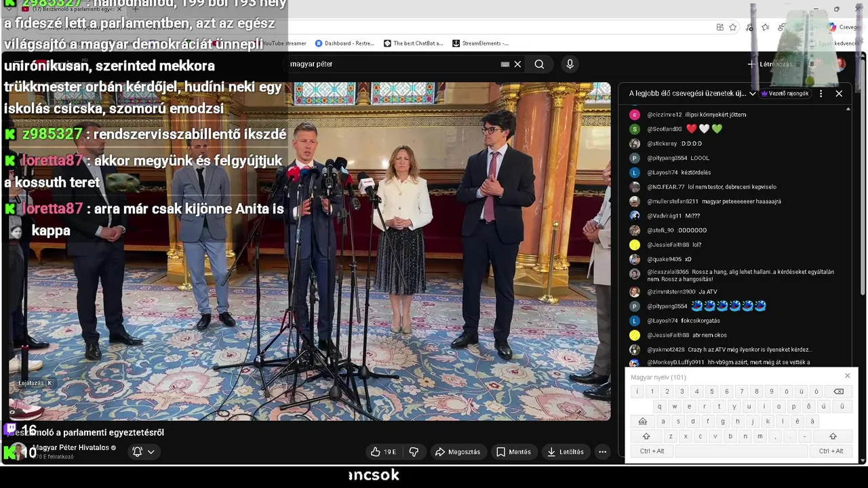The height and width of the screenshot is (488, 868).
Task: Tap the backspace key on virtual keyboard
Action: [x=838, y=392]
